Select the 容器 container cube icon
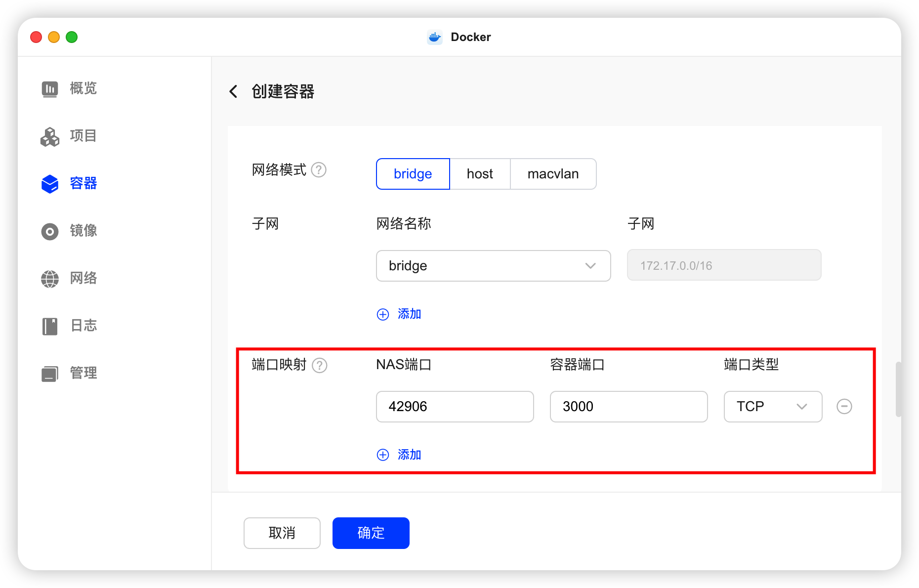 point(49,184)
